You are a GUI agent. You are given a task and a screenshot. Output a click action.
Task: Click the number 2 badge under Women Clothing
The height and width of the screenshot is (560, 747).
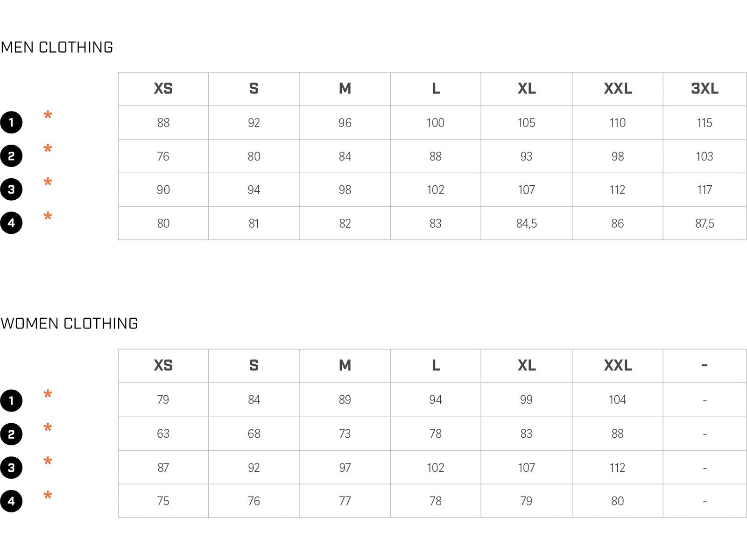click(x=11, y=434)
